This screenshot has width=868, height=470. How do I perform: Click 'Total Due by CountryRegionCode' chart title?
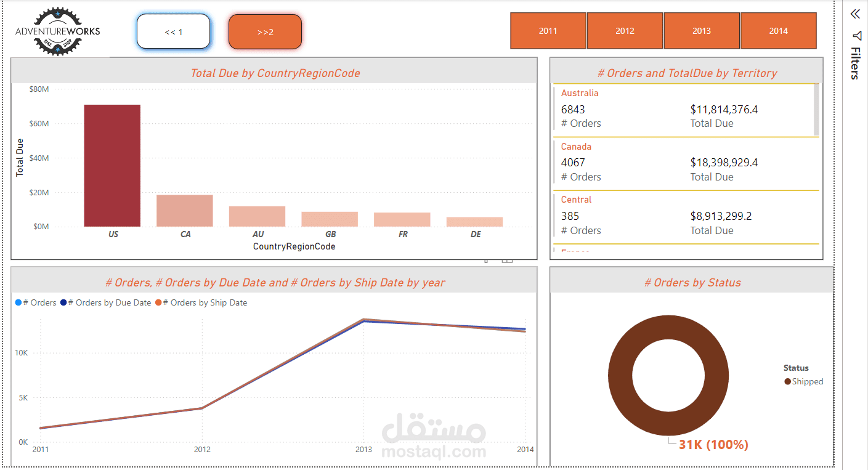point(275,73)
